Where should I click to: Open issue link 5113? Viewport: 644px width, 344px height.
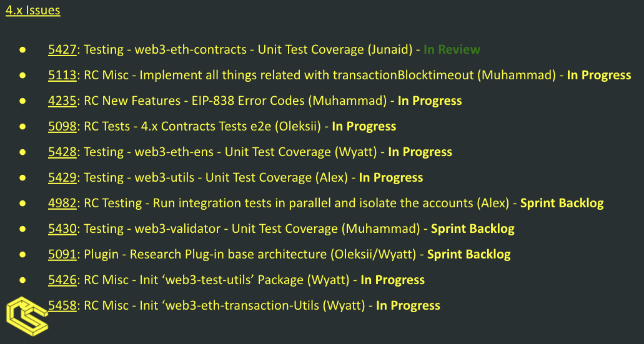pos(62,75)
